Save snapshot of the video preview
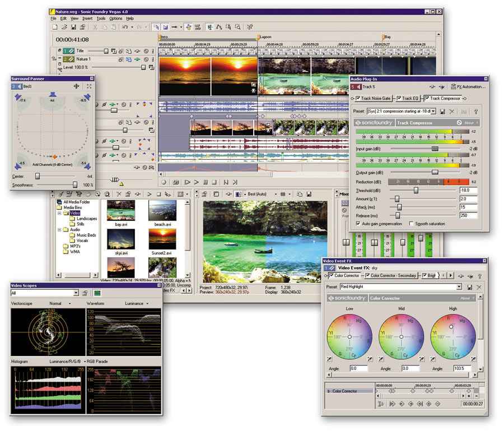Image resolution: width=504 pixels, height=440 pixels. pyautogui.click(x=309, y=194)
